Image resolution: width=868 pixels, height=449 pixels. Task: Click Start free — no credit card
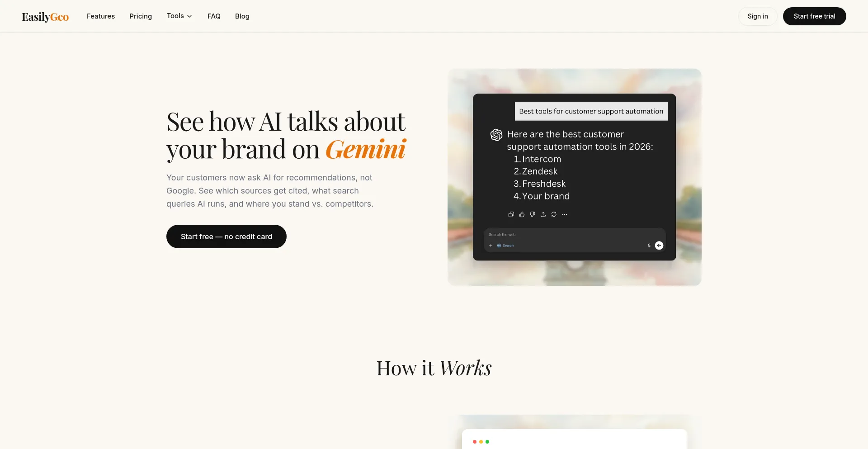click(226, 236)
